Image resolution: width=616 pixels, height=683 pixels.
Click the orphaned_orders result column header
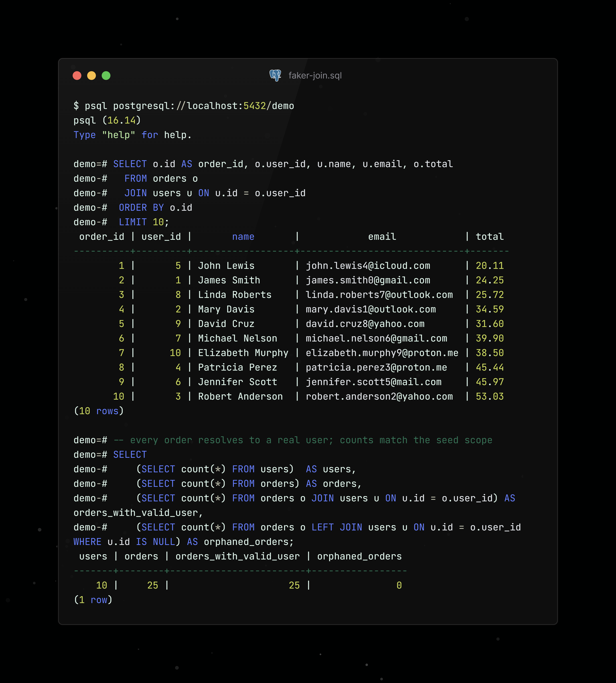(359, 556)
